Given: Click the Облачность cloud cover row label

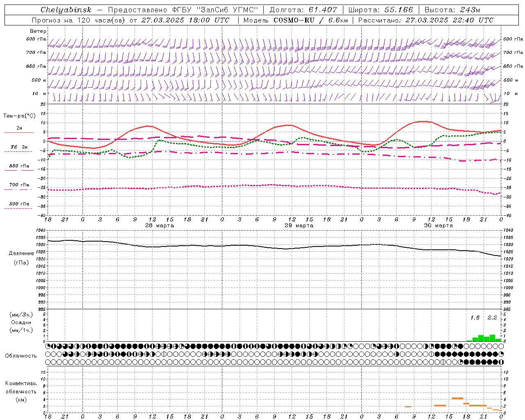Looking at the screenshot, I should tap(21, 356).
